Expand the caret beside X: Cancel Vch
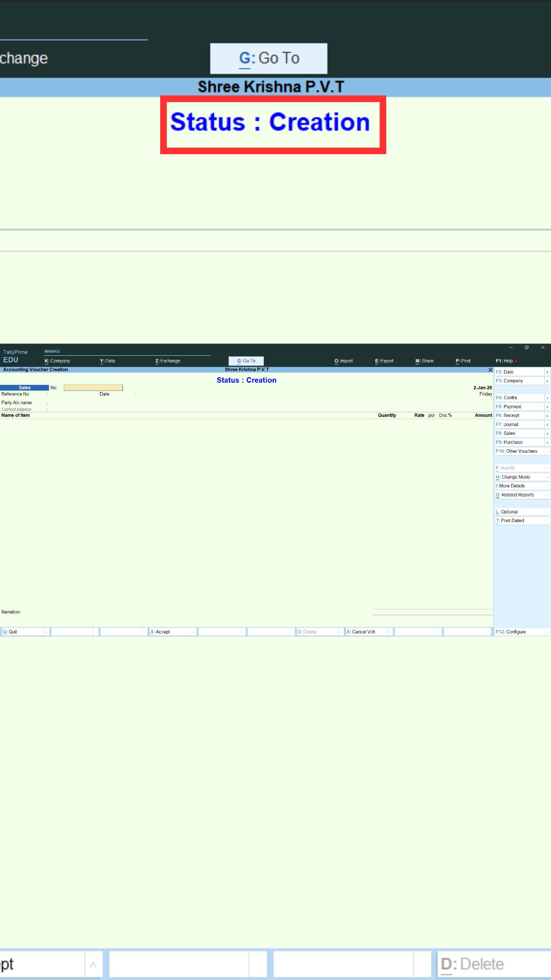The height and width of the screenshot is (980, 551). pyautogui.click(x=390, y=632)
